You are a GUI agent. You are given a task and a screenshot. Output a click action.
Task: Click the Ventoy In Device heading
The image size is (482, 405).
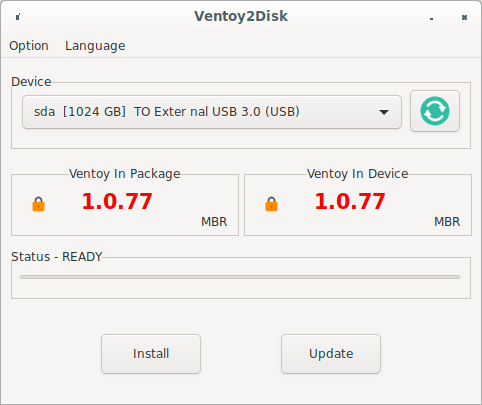(x=358, y=174)
